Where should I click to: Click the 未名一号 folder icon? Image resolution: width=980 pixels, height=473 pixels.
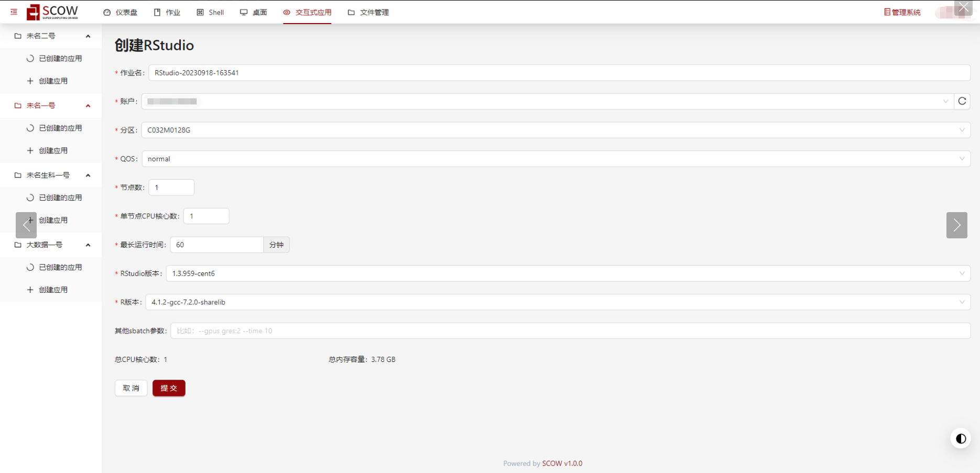click(x=18, y=106)
